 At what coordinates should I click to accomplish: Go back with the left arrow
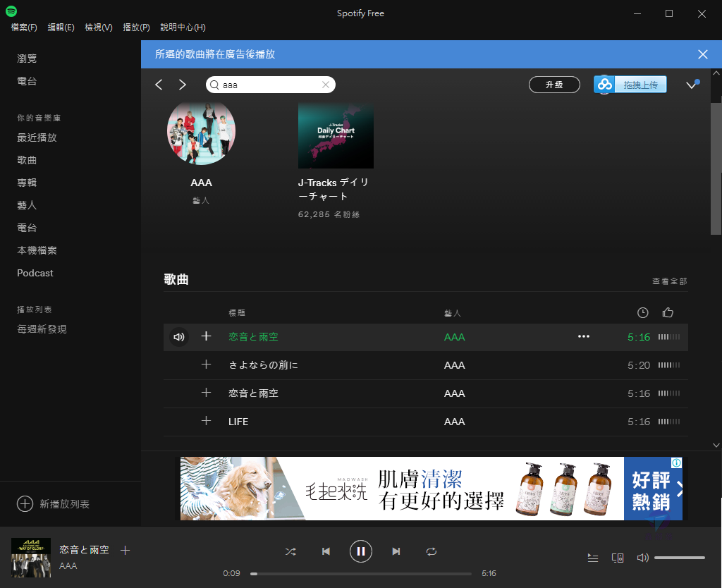159,85
